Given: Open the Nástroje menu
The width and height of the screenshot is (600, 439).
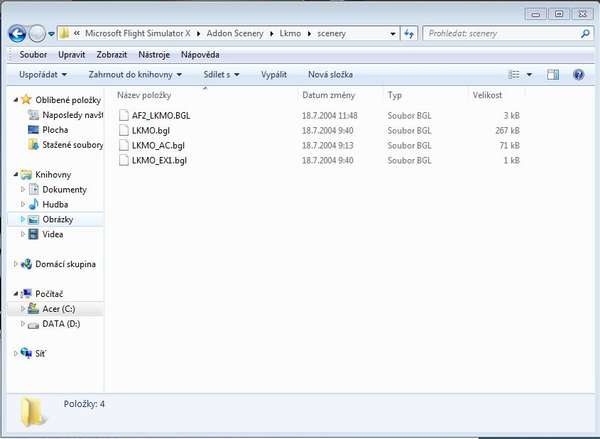Looking at the screenshot, I should pos(154,55).
